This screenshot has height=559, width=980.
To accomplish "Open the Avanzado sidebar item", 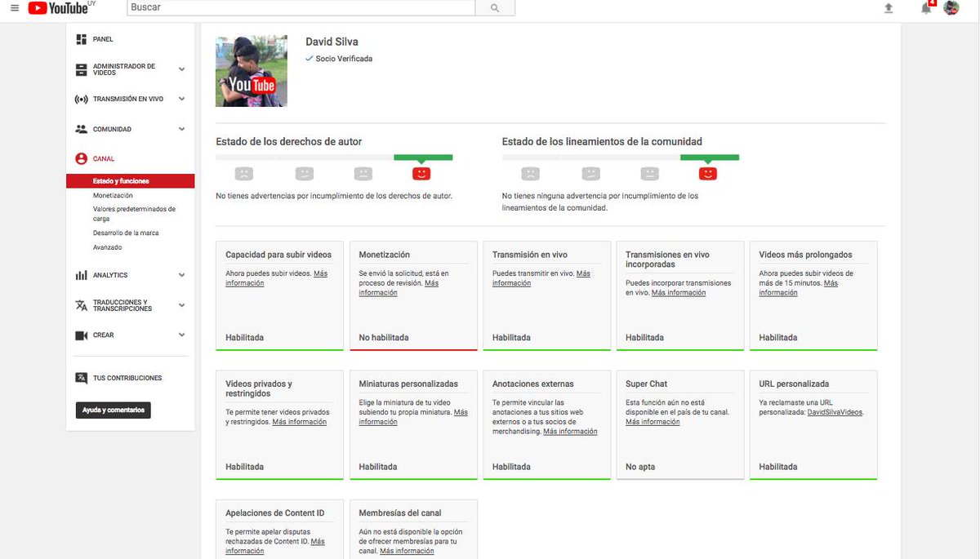I will pos(107,247).
